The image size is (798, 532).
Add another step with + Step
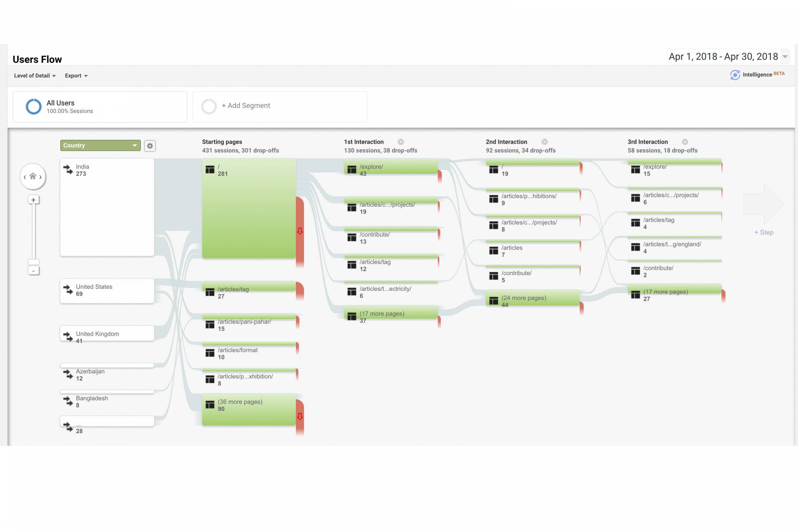pyautogui.click(x=764, y=232)
